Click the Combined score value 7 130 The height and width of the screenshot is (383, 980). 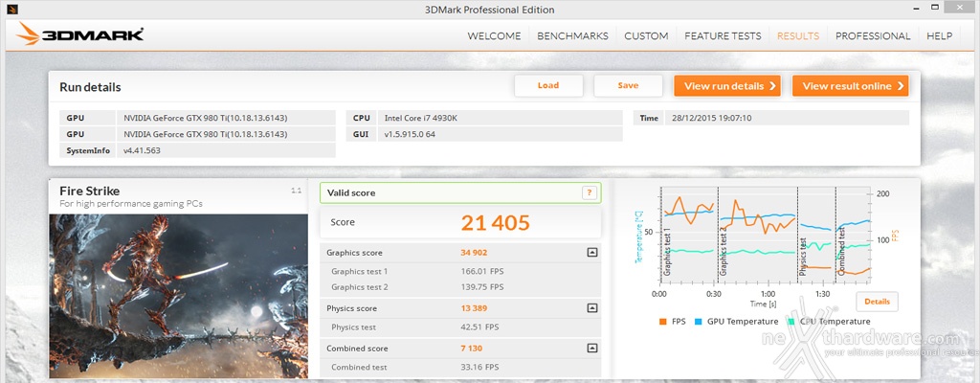pos(471,349)
